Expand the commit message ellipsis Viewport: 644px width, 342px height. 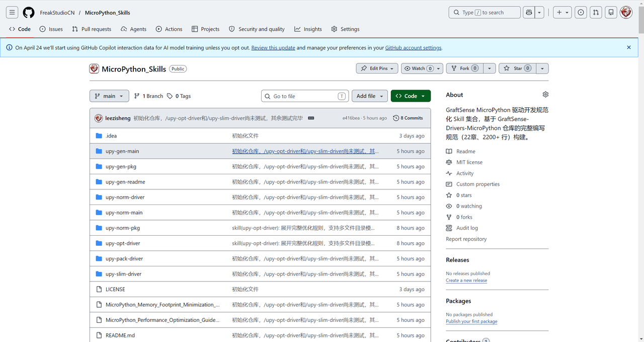(311, 118)
